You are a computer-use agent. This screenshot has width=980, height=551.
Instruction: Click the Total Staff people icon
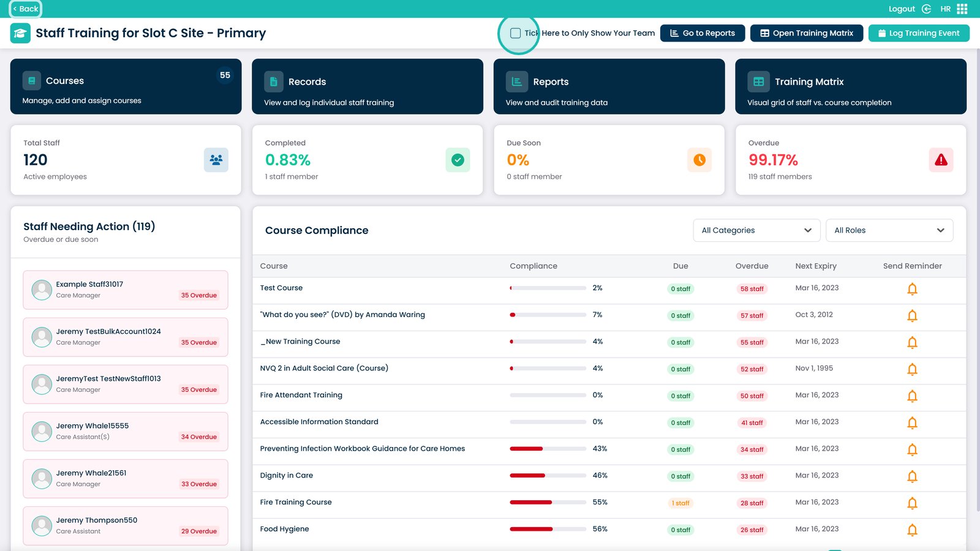pyautogui.click(x=216, y=160)
